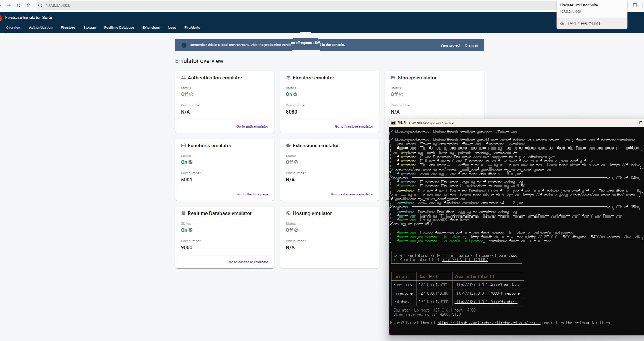
Task: Open the Extensions tab
Action: (x=151, y=27)
